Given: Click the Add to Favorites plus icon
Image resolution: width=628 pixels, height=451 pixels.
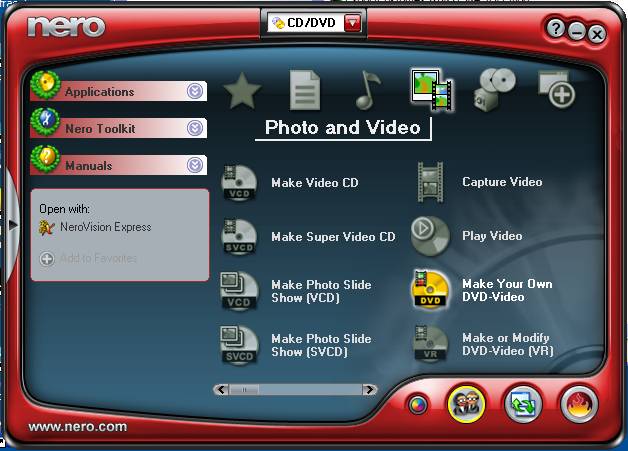Looking at the screenshot, I should [47, 259].
